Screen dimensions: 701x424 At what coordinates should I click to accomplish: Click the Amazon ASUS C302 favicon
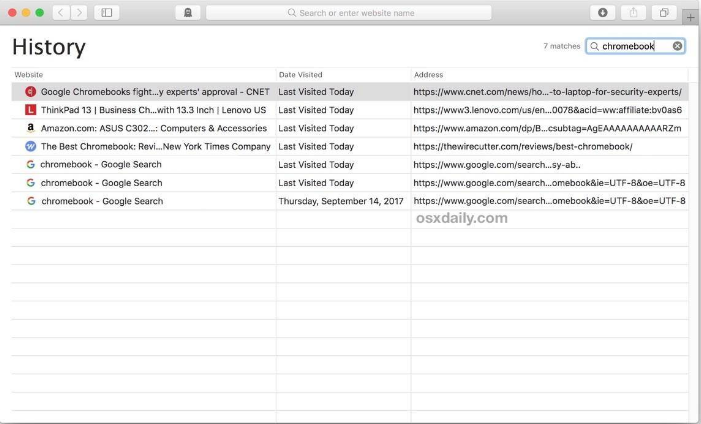pos(31,128)
